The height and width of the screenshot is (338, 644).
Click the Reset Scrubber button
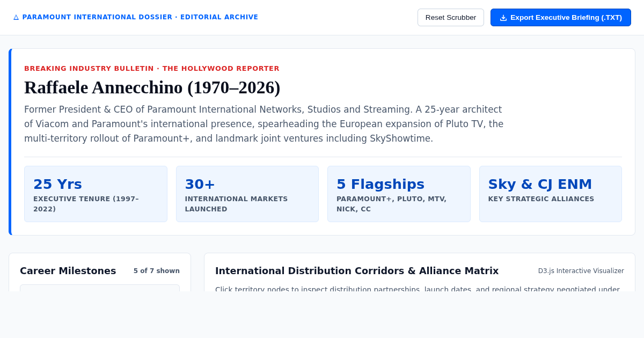[451, 17]
